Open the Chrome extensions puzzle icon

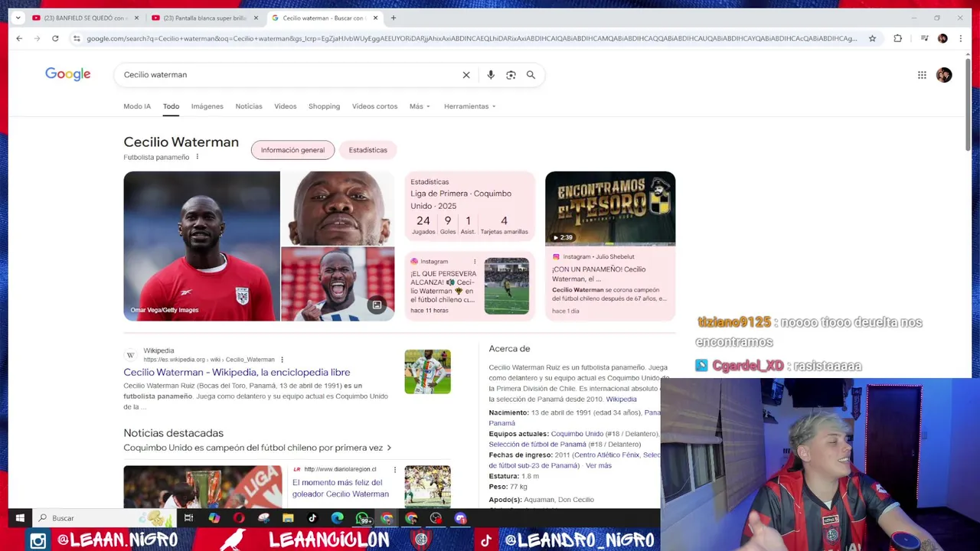897,38
